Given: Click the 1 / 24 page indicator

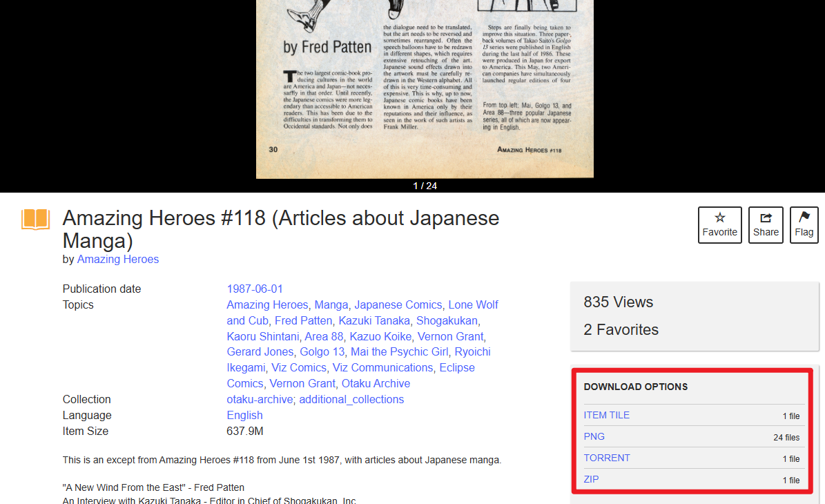Looking at the screenshot, I should click(425, 186).
